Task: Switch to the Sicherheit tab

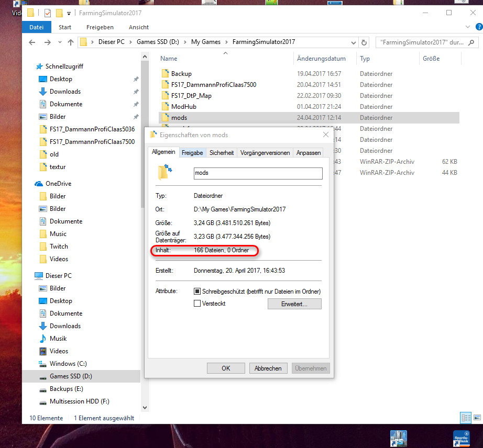Action: [x=221, y=153]
